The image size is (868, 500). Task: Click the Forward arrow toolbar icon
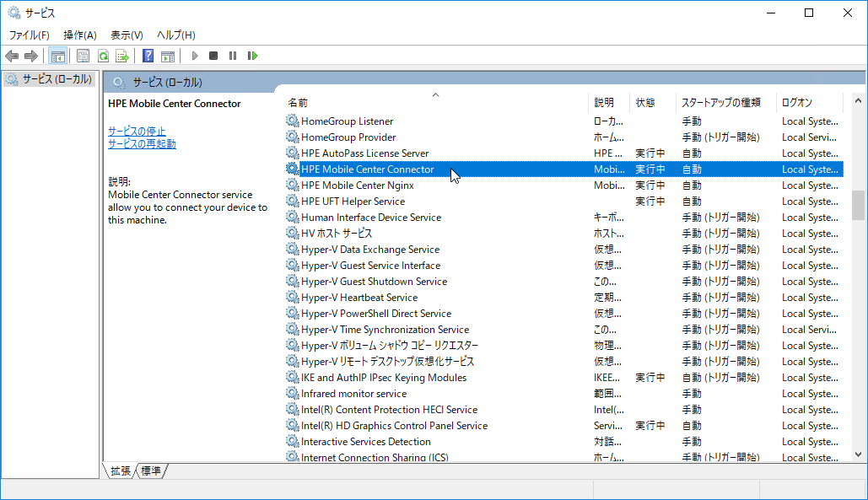click(31, 56)
